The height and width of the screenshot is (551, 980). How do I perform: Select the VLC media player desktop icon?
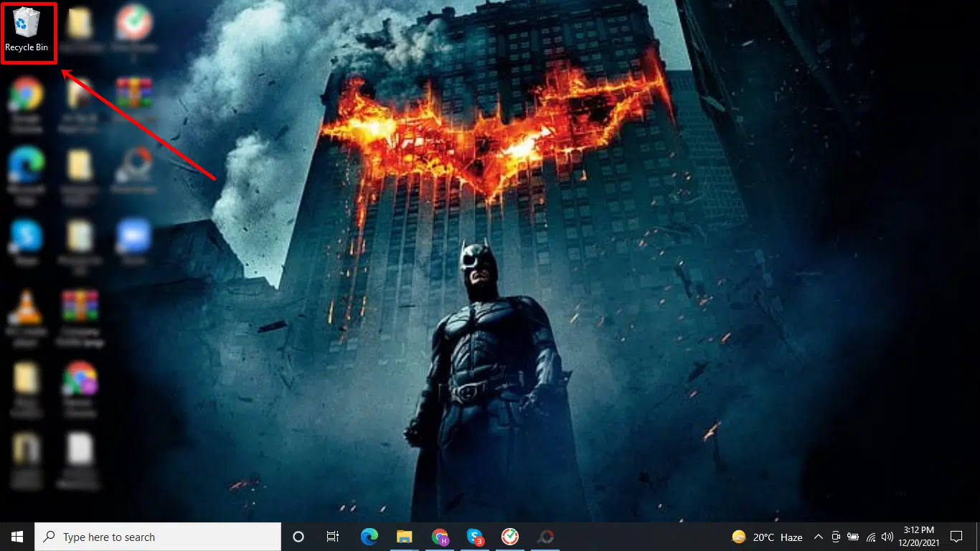(27, 310)
